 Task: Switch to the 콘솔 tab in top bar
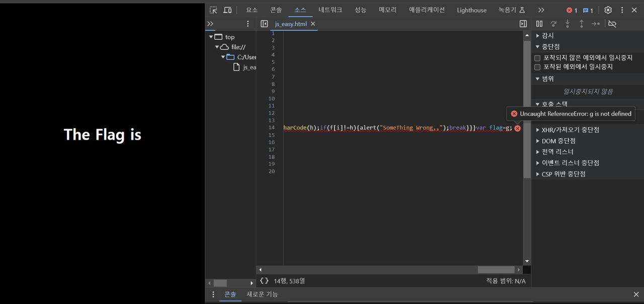coord(276,10)
